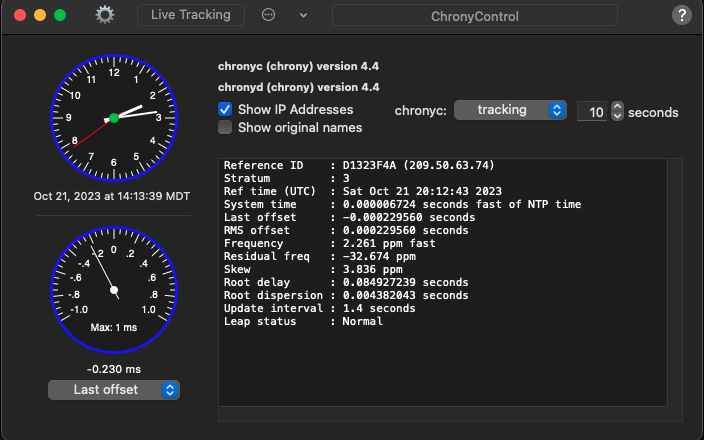Select the ChronyControl title field
The height and width of the screenshot is (440, 704).
coord(475,16)
